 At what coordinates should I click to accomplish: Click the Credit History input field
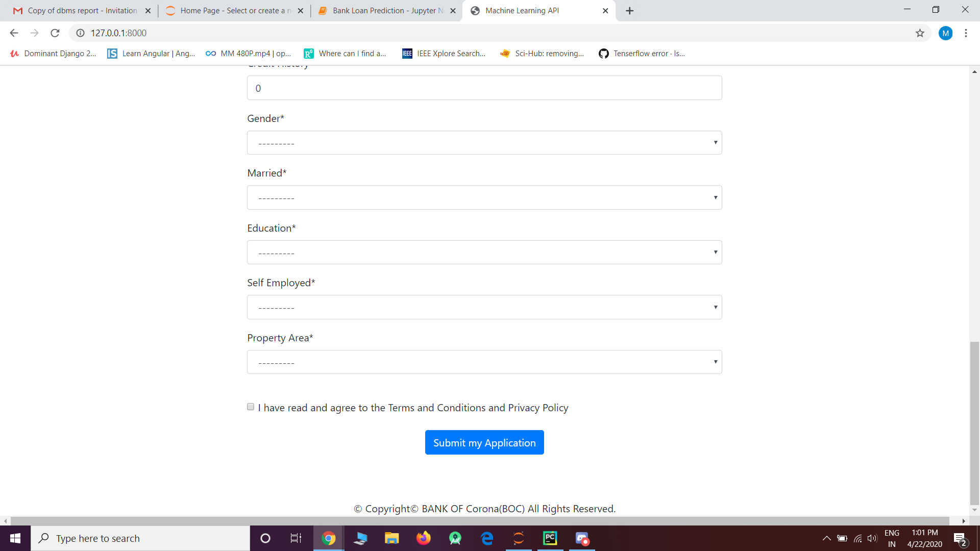(484, 88)
